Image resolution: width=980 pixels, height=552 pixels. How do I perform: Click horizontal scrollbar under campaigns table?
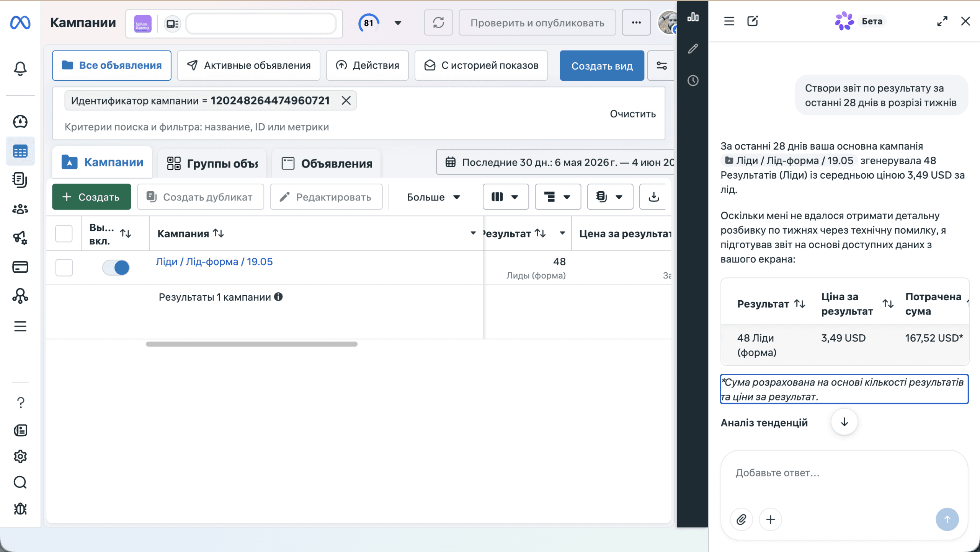tap(252, 344)
